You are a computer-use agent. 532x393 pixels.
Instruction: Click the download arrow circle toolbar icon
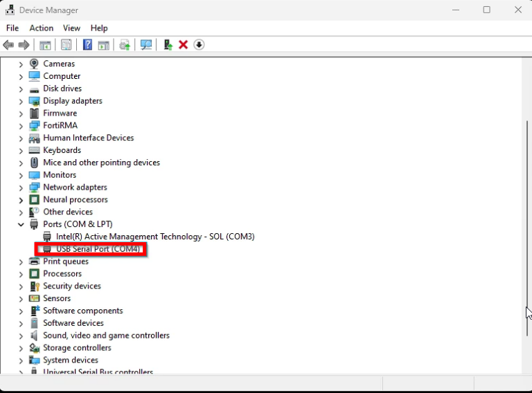tap(199, 45)
